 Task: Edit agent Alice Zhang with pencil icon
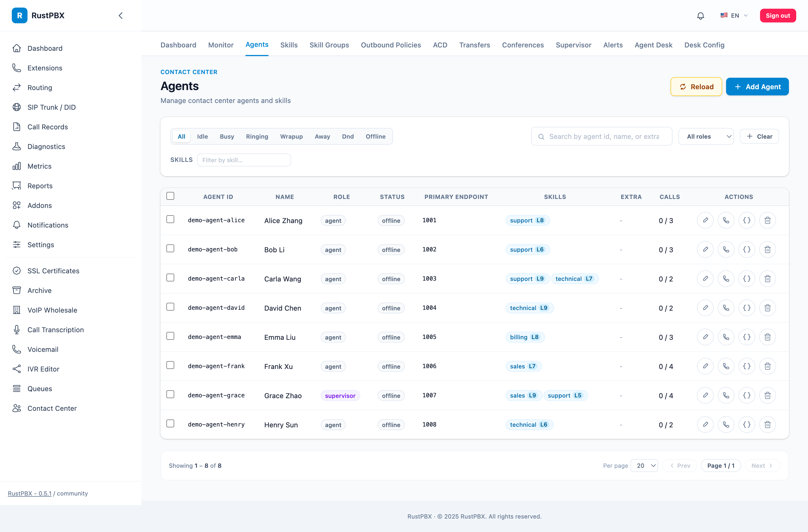pos(705,220)
